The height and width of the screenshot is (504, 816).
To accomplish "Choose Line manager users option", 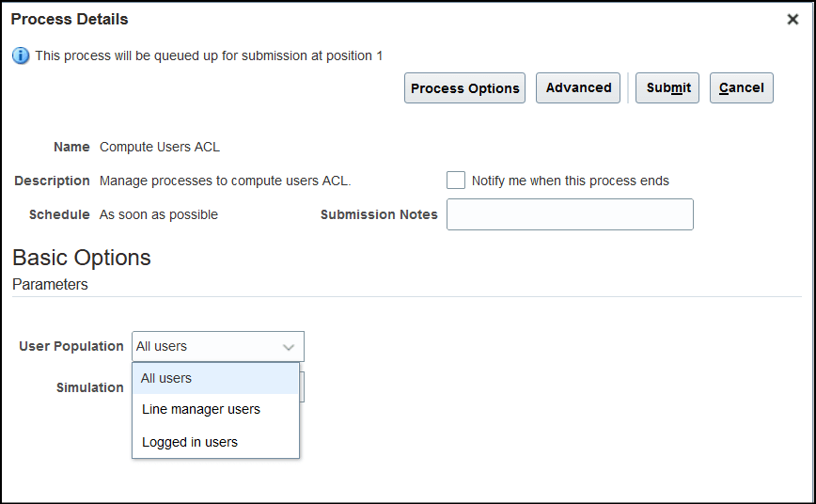I will [201, 410].
